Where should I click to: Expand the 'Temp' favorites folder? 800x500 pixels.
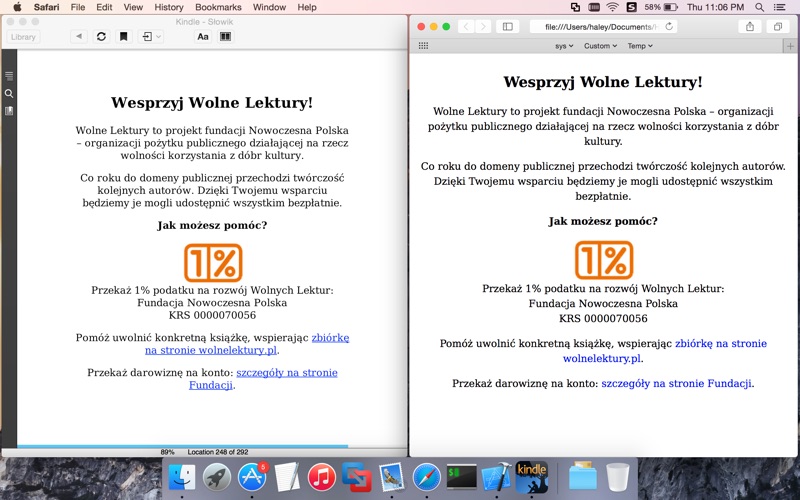click(x=640, y=46)
